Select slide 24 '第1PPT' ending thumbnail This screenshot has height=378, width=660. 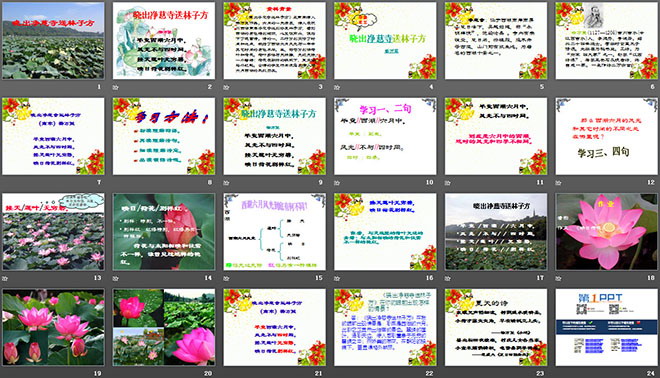[x=607, y=327]
